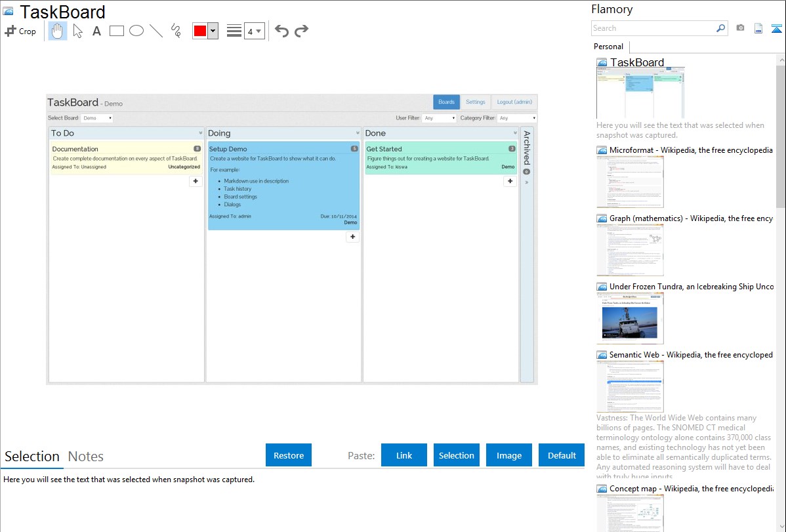Click the Documentation card badge 8
The width and height of the screenshot is (786, 532).
pos(197,148)
